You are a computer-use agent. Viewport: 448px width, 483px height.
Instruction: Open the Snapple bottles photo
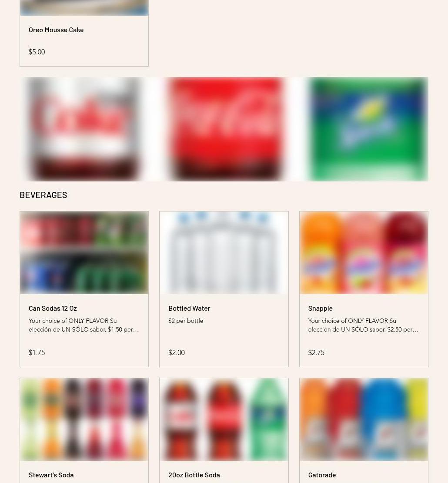[364, 252]
